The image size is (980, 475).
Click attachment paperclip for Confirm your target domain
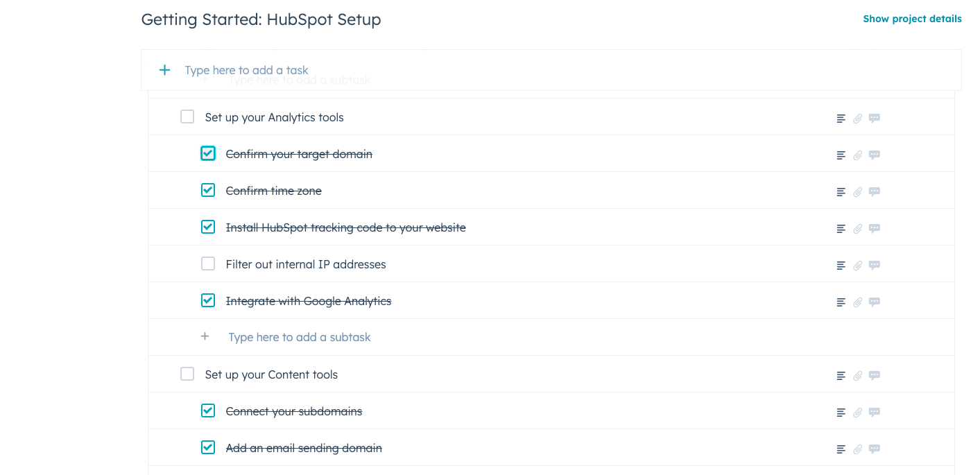(858, 155)
